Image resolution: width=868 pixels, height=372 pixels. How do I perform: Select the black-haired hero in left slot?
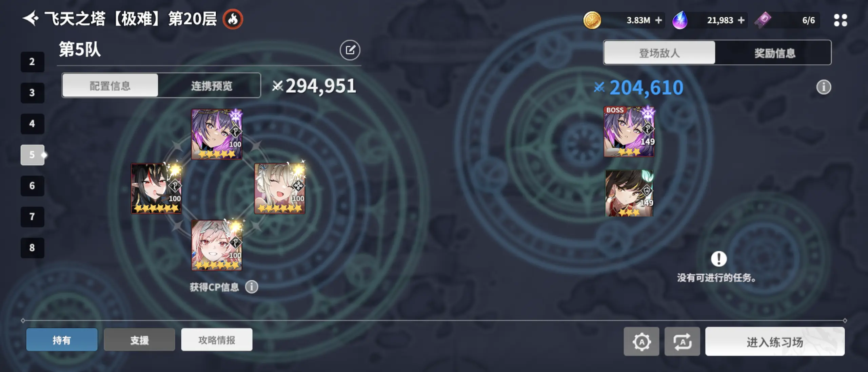(156, 188)
